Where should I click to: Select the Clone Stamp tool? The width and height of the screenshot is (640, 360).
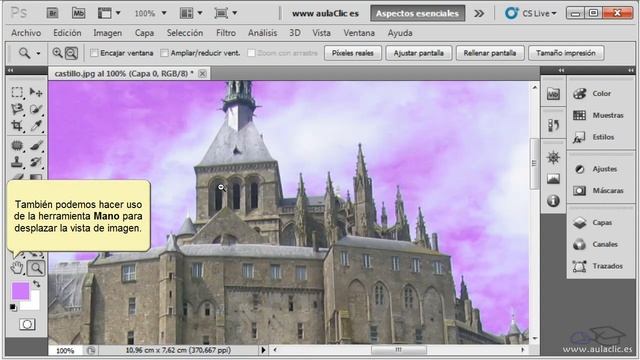click(x=17, y=162)
